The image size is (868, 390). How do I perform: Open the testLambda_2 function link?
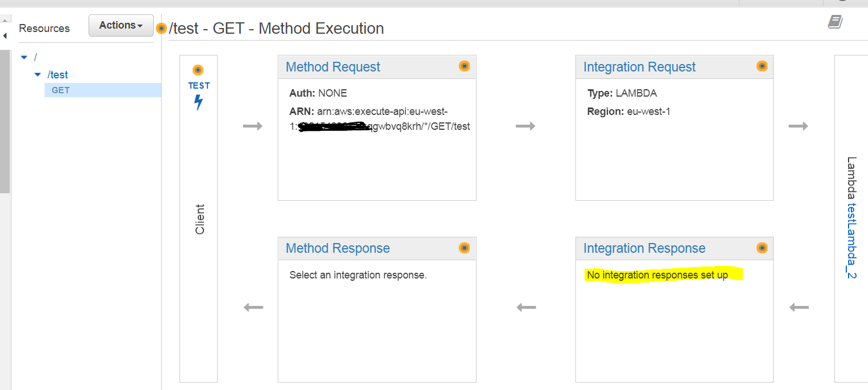point(851,241)
